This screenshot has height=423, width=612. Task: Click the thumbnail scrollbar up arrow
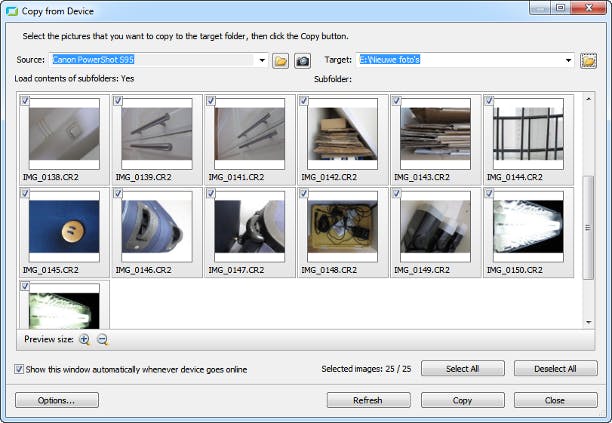[589, 99]
